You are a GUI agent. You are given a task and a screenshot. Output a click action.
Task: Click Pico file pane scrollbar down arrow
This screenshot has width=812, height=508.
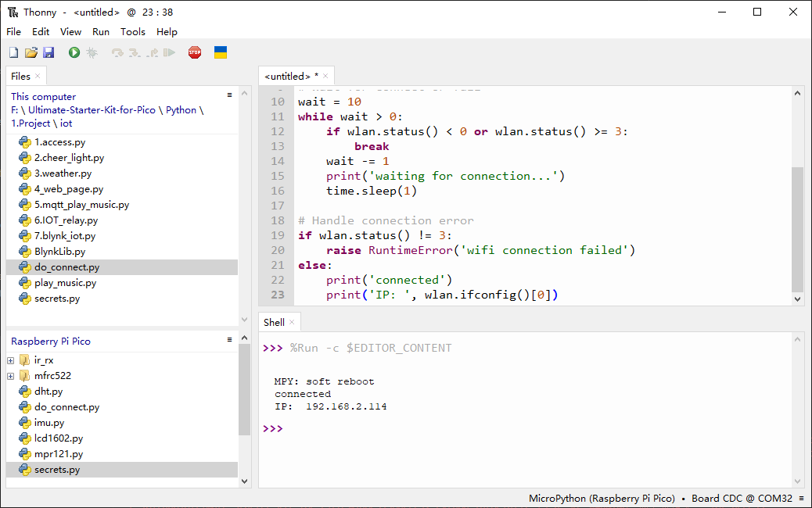click(244, 481)
